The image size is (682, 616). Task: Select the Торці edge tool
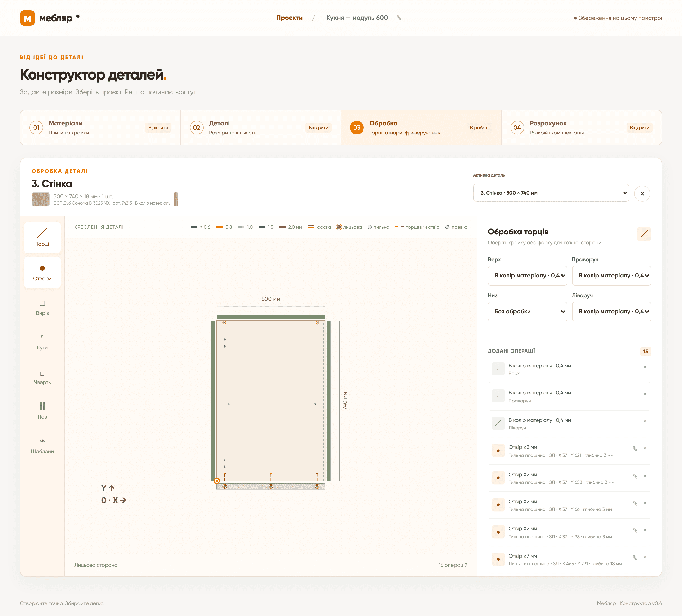coord(42,237)
